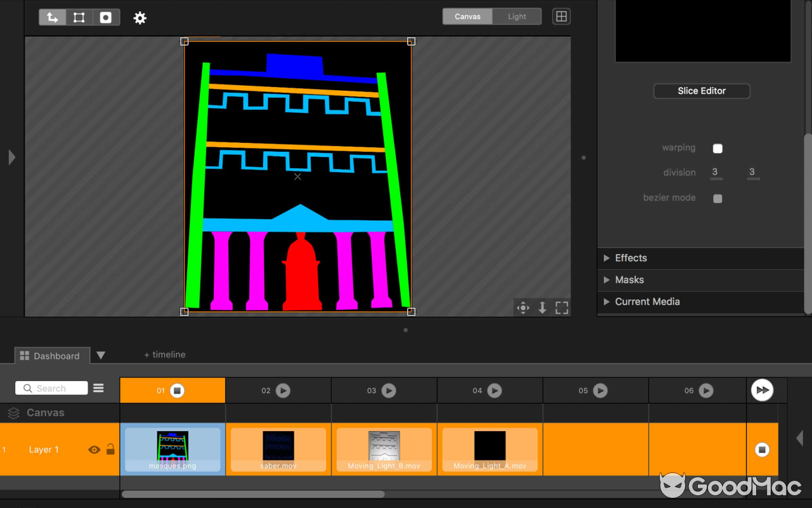This screenshot has width=812, height=508.
Task: Enable the warping checkbox
Action: [x=717, y=149]
